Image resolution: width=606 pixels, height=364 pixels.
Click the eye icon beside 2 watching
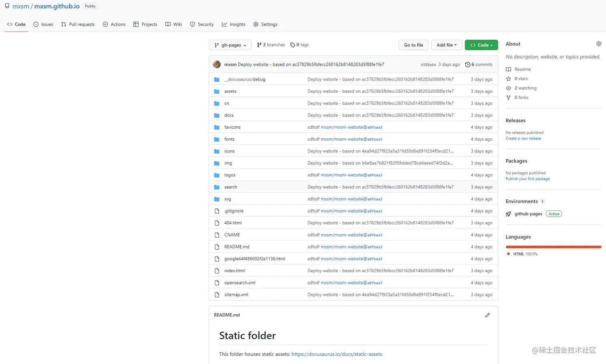tap(508, 88)
